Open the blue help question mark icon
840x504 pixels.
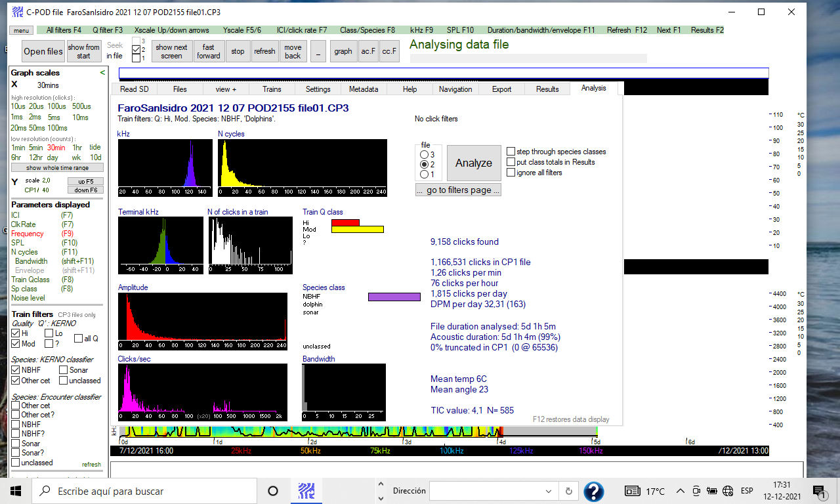[593, 491]
